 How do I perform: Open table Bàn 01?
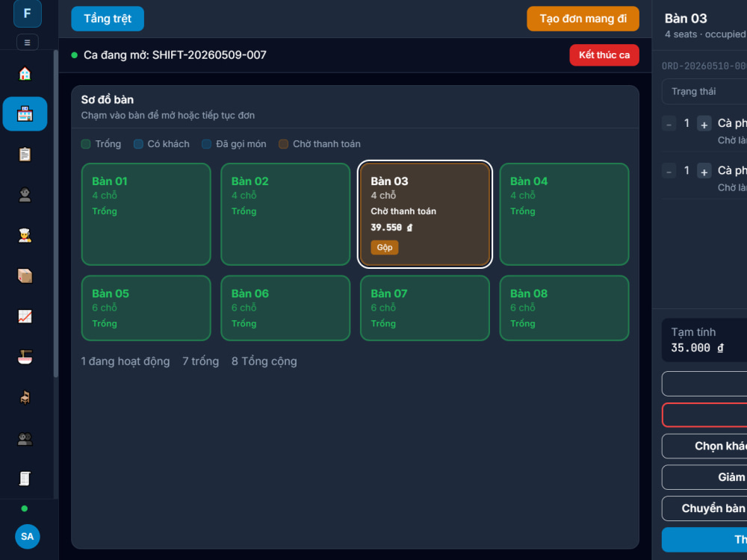[x=146, y=214]
